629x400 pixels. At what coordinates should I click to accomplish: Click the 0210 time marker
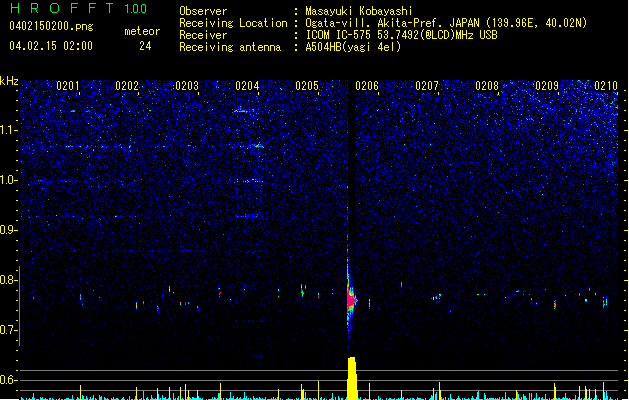coord(606,86)
